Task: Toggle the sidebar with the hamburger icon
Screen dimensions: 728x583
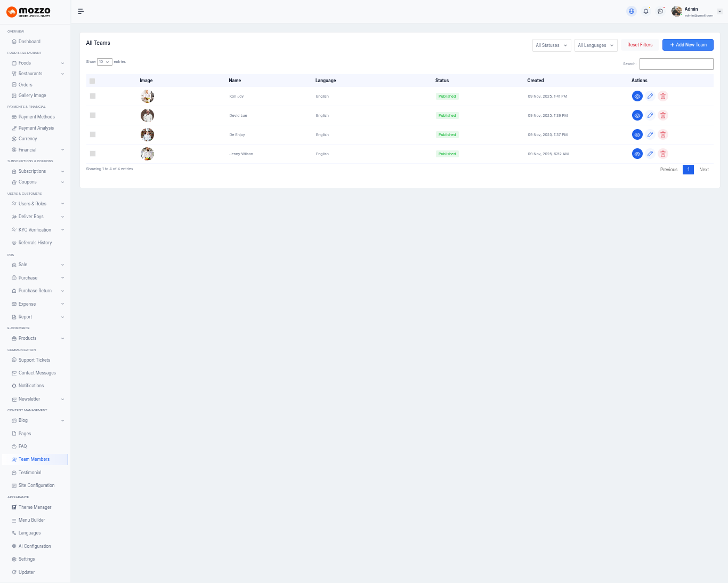Action: pyautogui.click(x=81, y=11)
